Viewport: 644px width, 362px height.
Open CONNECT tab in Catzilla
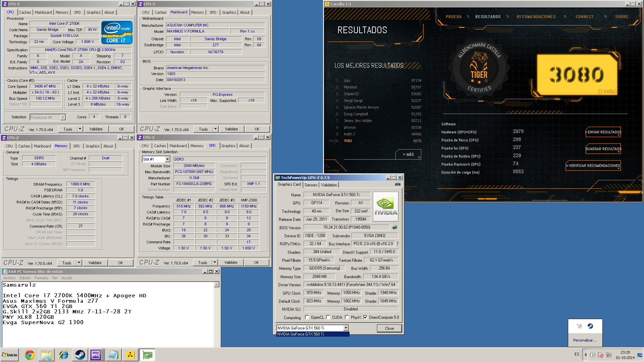tap(585, 17)
